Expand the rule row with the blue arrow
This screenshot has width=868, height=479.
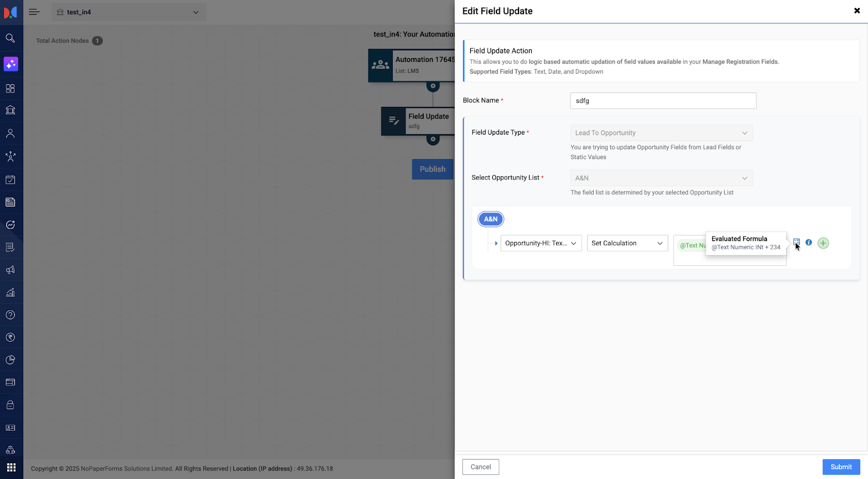496,243
